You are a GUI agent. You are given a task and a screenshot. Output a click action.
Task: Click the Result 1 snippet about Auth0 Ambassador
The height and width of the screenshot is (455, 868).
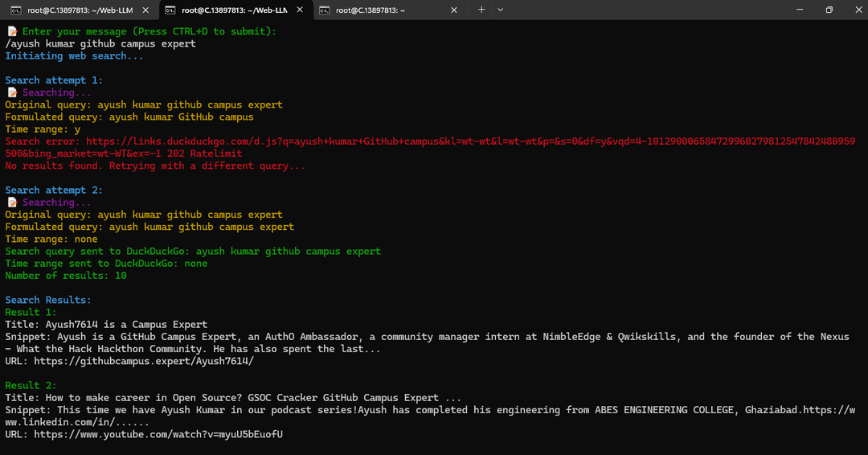tap(427, 342)
